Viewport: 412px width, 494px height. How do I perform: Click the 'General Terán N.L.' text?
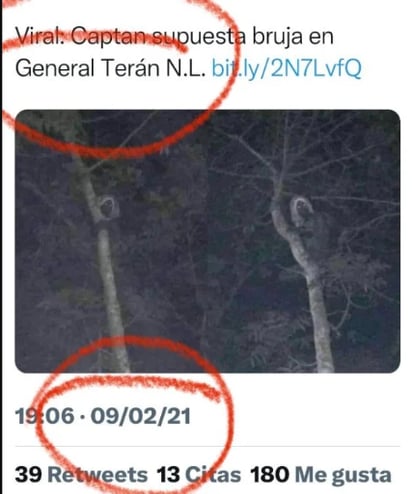pos(110,68)
